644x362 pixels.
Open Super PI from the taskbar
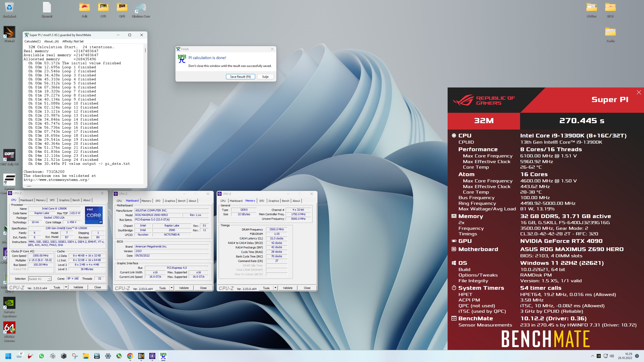point(163,356)
